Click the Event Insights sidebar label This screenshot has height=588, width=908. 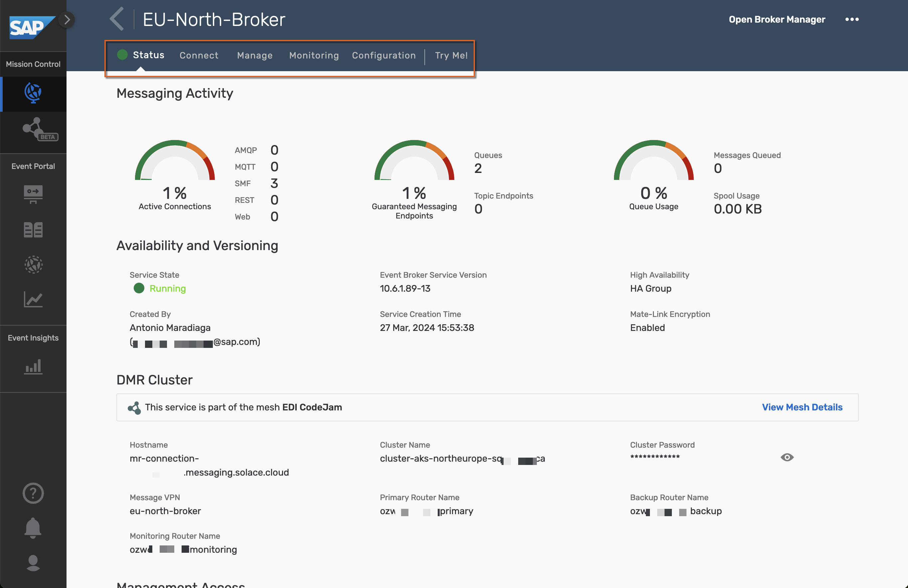(x=33, y=338)
